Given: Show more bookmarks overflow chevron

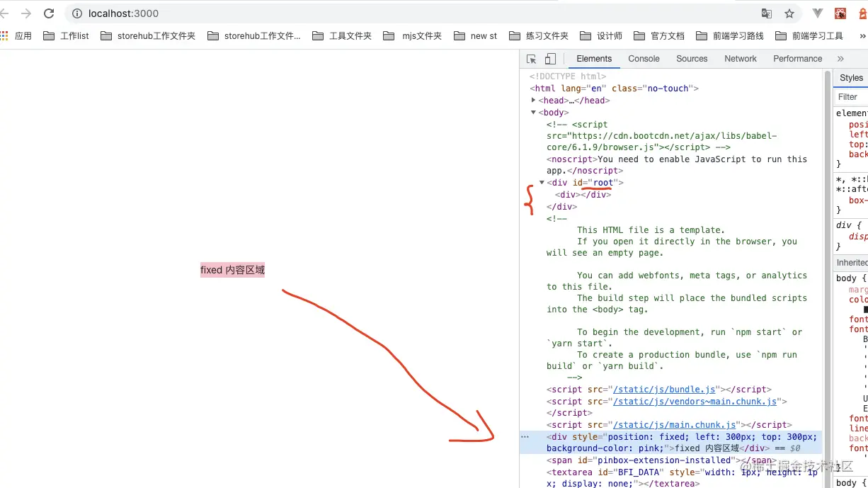Looking at the screenshot, I should [861, 35].
